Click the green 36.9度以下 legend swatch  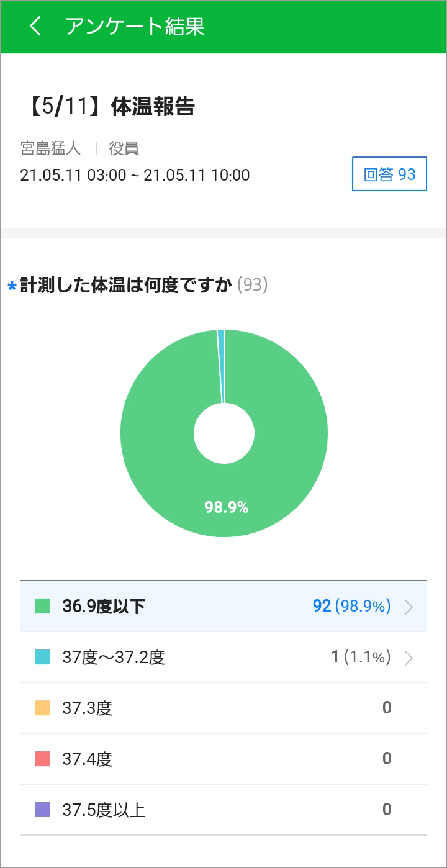pos(42,607)
